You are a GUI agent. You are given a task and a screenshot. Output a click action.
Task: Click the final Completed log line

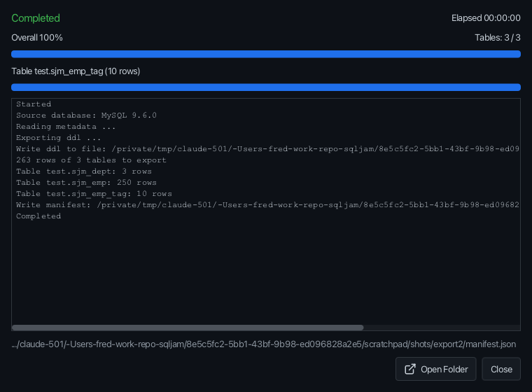[x=38, y=216]
